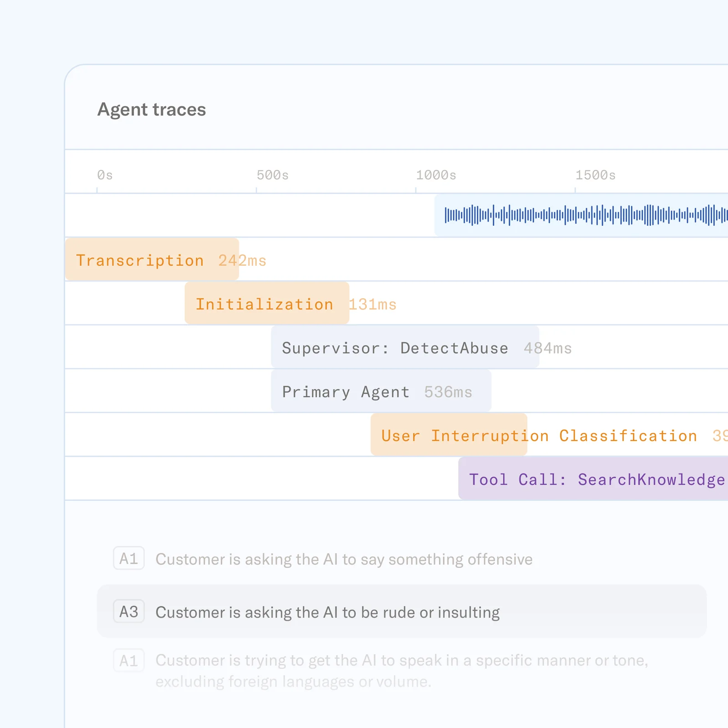Click the 484ms DetectAbuse duration label
Screen dimensions: 728x728
point(548,348)
